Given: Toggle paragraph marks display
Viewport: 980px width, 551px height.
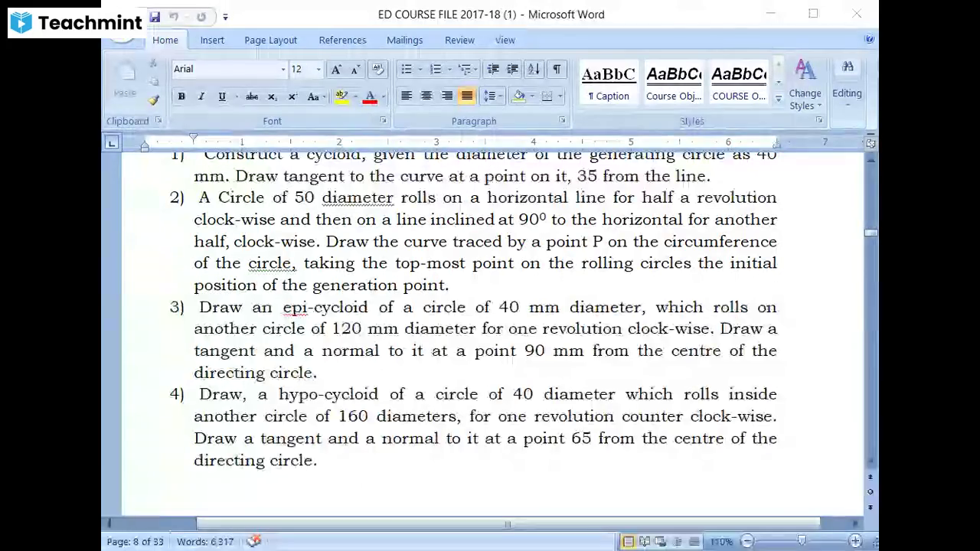Looking at the screenshot, I should pyautogui.click(x=557, y=69).
